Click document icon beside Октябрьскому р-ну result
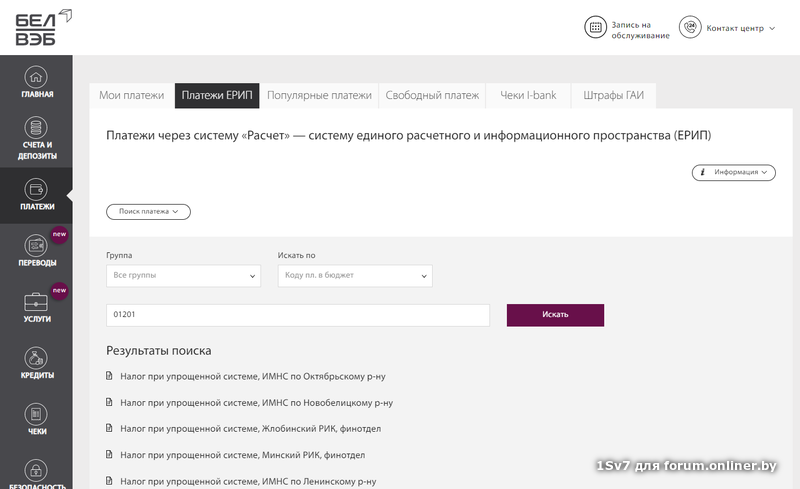 coord(109,376)
